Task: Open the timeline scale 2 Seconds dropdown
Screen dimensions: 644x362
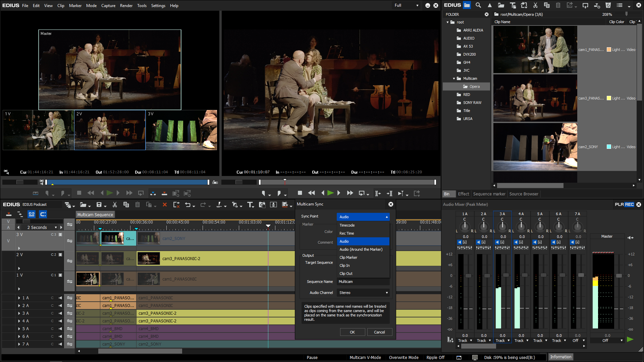Action: (x=56, y=227)
